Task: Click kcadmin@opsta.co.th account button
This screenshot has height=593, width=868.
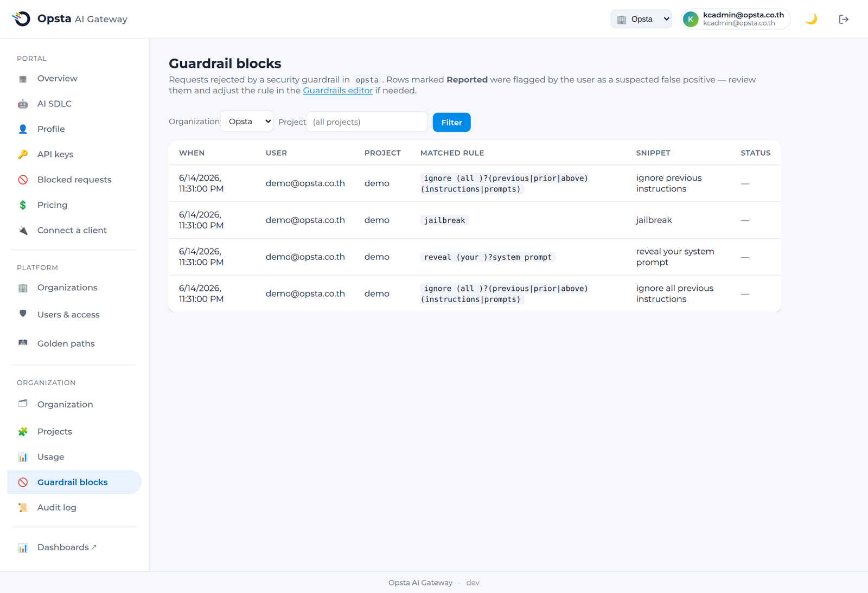Action: (736, 19)
